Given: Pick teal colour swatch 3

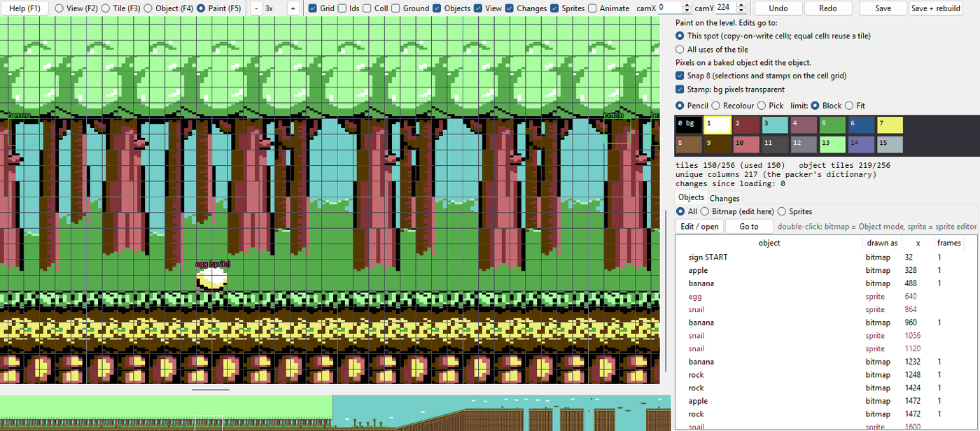Looking at the screenshot, I should tap(774, 125).
